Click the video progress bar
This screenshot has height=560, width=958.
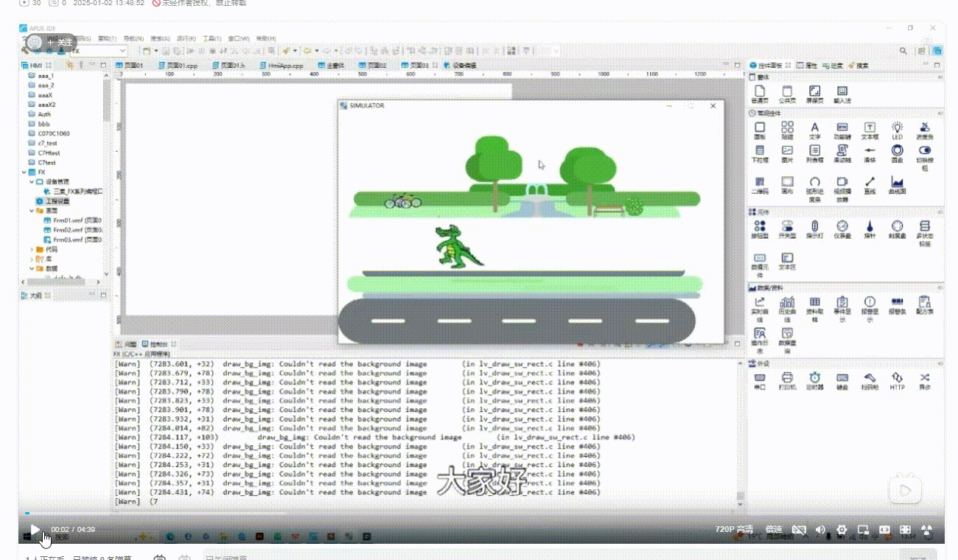[x=482, y=514]
